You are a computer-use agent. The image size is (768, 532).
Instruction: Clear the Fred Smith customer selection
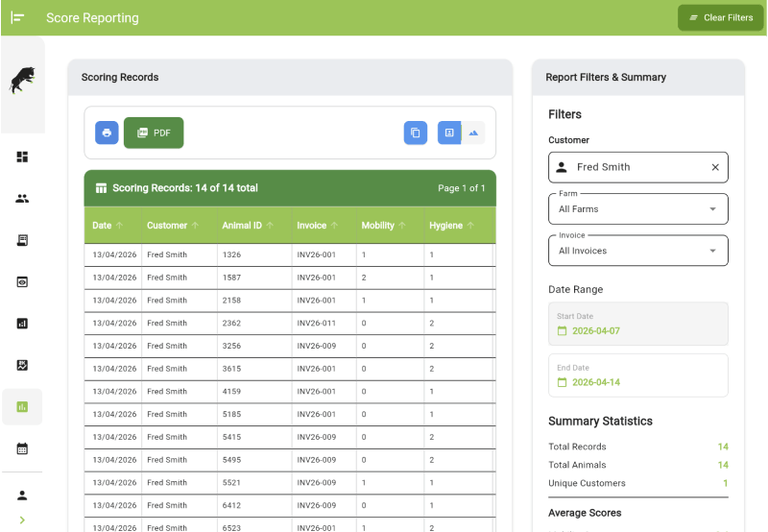[715, 167]
